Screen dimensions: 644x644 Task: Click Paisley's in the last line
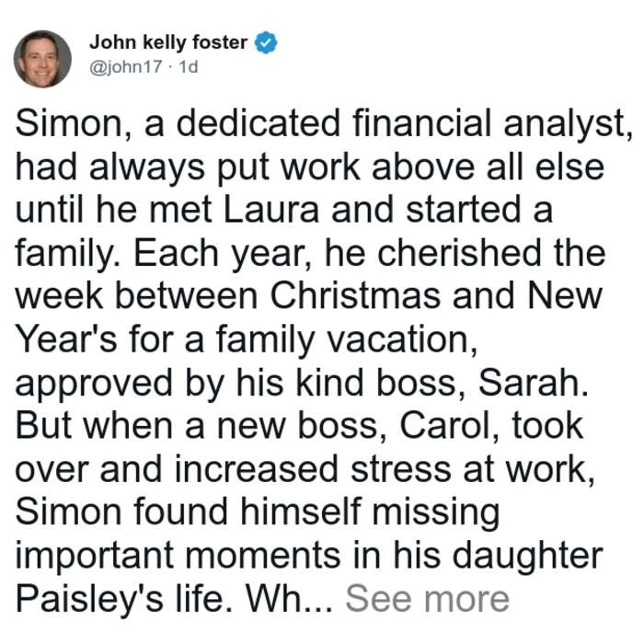(x=89, y=599)
